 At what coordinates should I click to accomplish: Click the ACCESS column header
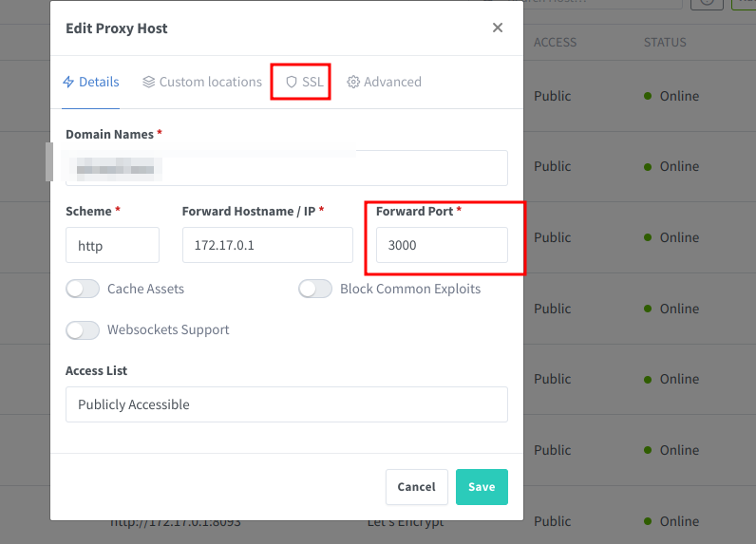pos(555,43)
